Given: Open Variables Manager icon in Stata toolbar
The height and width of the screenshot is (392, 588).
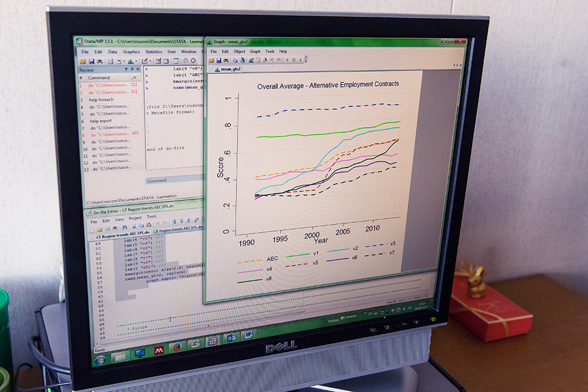Looking at the screenshot, I should coord(176,61).
